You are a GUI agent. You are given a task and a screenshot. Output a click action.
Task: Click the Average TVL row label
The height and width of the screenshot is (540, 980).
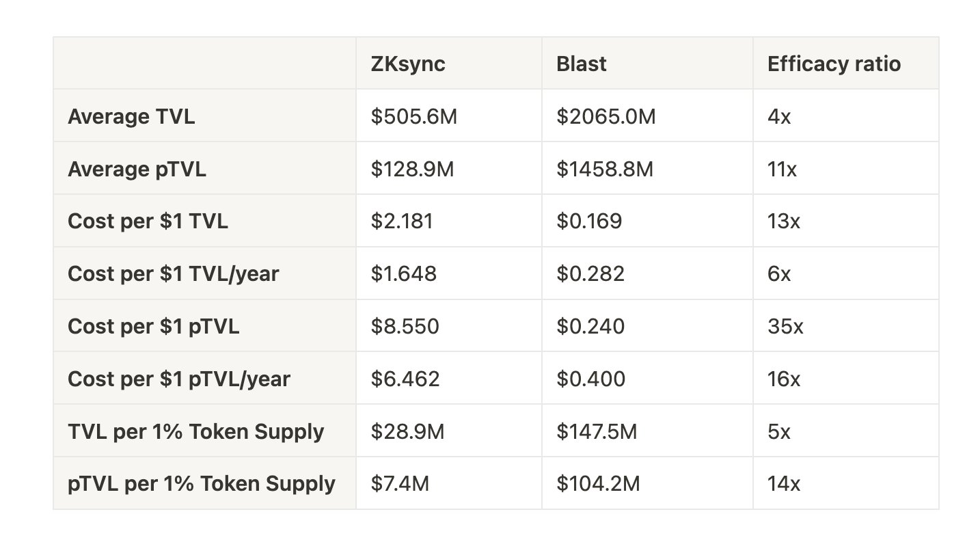[x=131, y=116]
